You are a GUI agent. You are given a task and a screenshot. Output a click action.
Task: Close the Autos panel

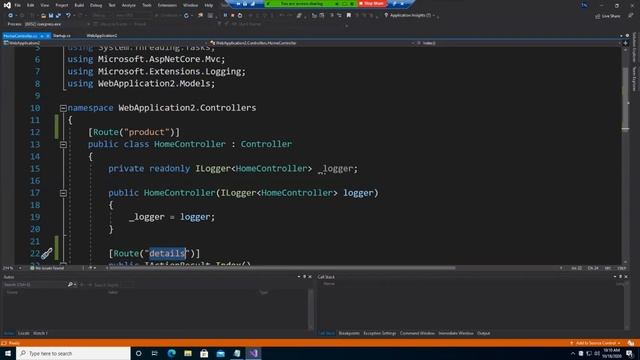pos(310,277)
